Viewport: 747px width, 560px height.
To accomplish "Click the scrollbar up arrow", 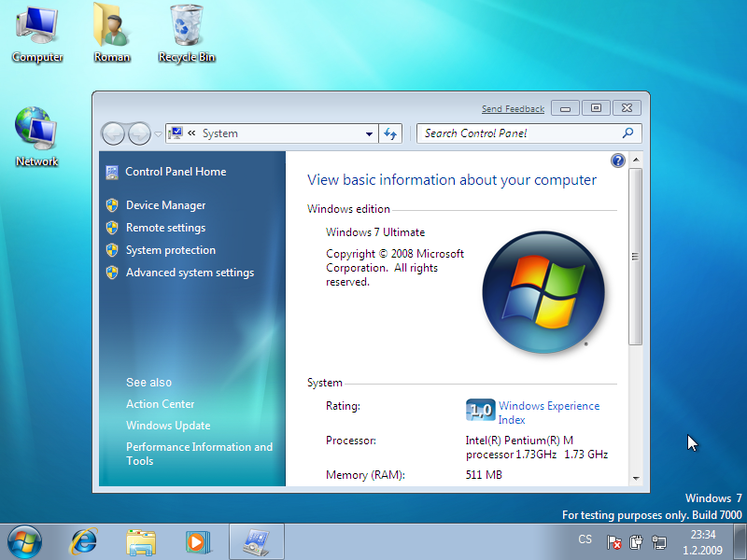I will click(x=636, y=160).
